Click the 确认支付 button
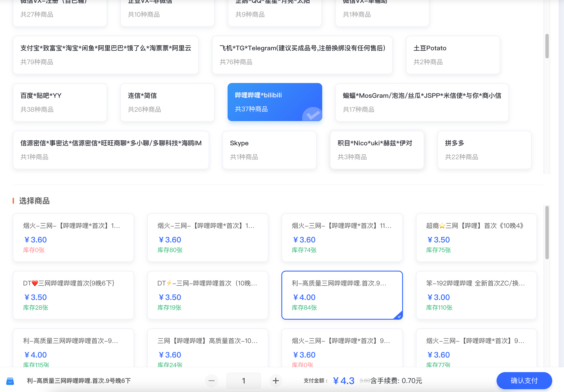 click(524, 380)
